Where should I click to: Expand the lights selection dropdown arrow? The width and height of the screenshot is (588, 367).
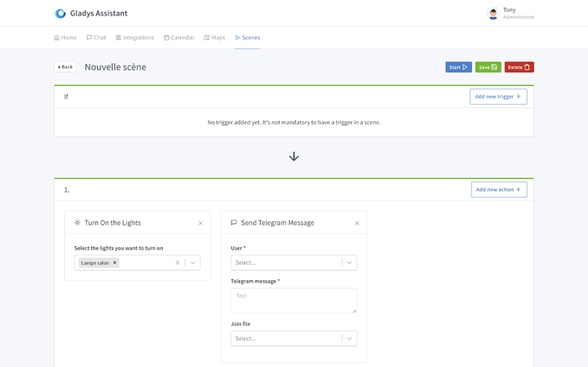pyautogui.click(x=193, y=263)
